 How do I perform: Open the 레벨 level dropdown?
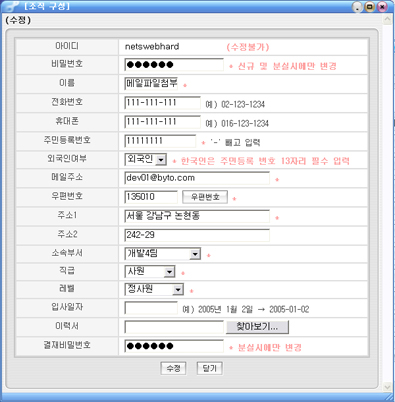point(154,289)
